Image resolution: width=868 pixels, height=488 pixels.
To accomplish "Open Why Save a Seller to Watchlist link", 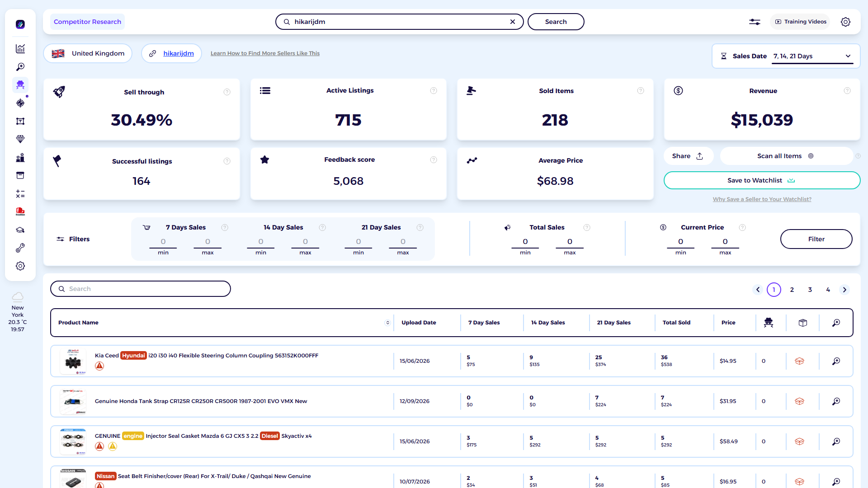I will [x=762, y=199].
